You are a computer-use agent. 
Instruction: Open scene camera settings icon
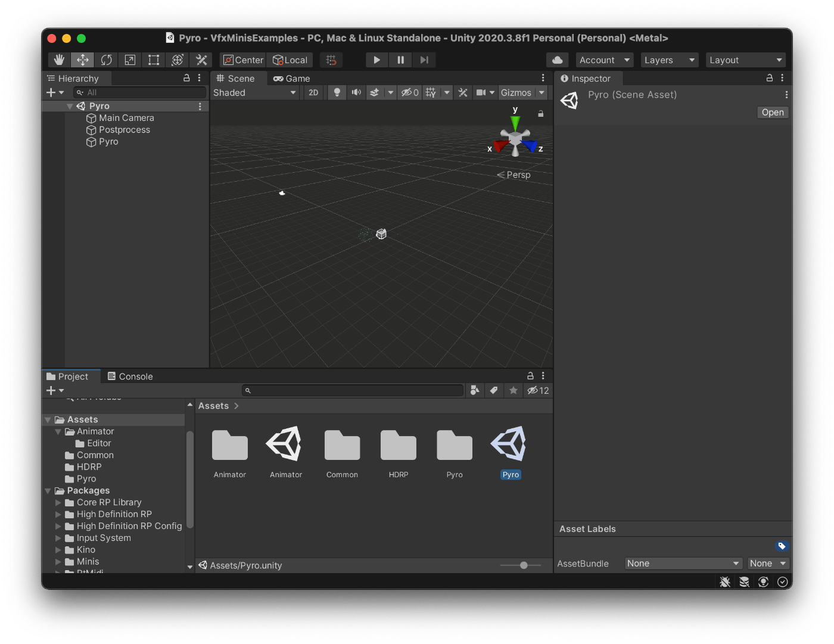pos(481,92)
